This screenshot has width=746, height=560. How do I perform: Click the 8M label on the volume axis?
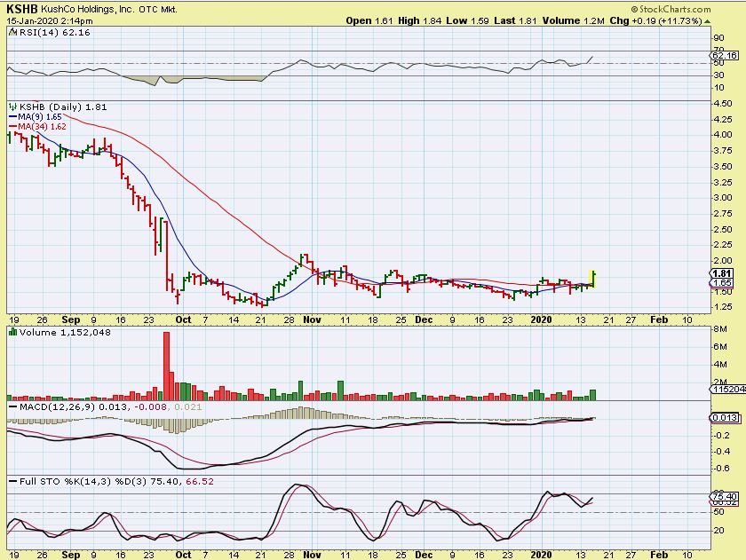click(x=720, y=329)
